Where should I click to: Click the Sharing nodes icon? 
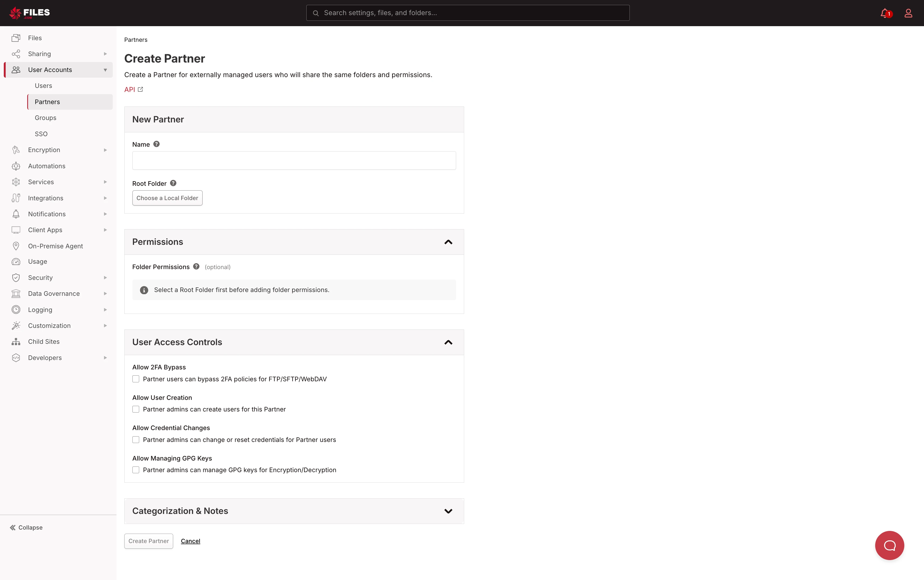pos(16,54)
